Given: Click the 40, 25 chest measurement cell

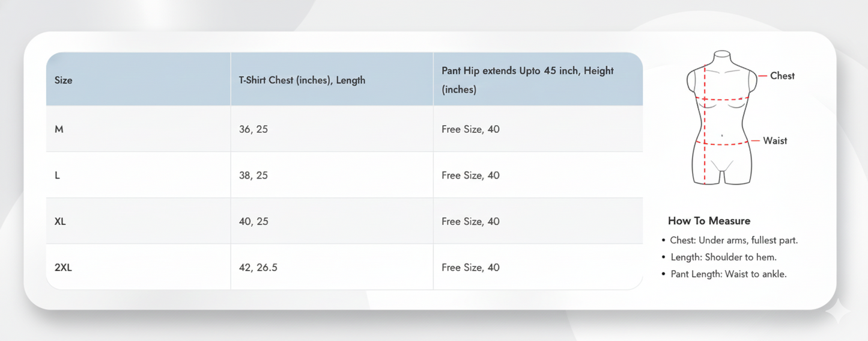Looking at the screenshot, I should (x=253, y=221).
